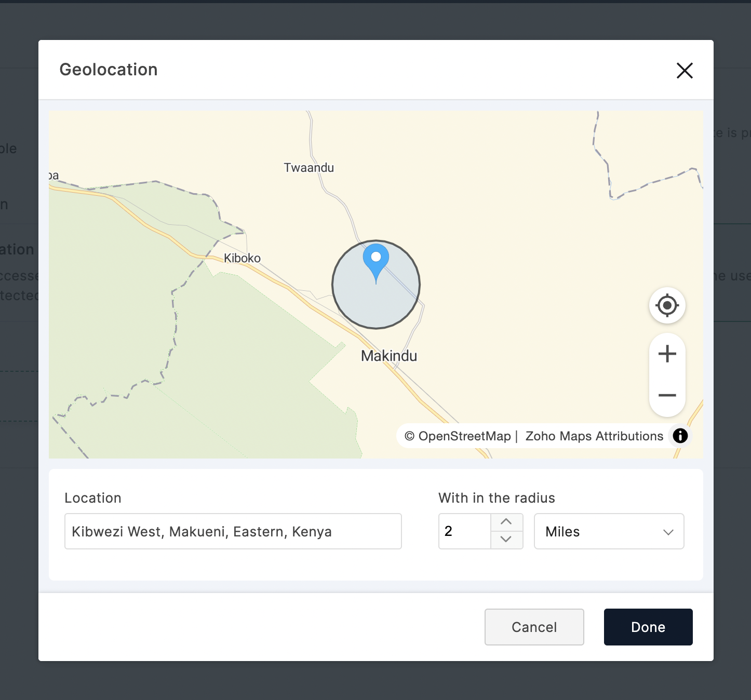
Task: Open the map attribution info icon
Action: pyautogui.click(x=680, y=436)
